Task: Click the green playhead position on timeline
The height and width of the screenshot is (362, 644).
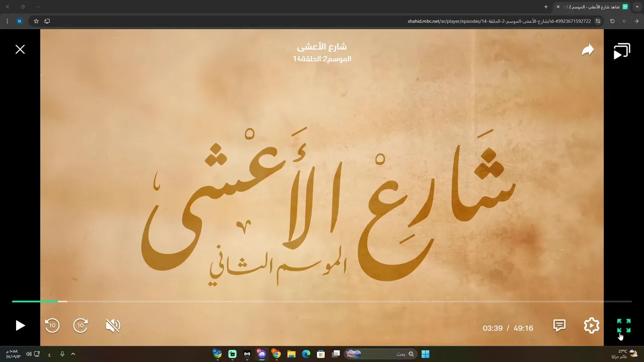Action: pyautogui.click(x=57, y=302)
